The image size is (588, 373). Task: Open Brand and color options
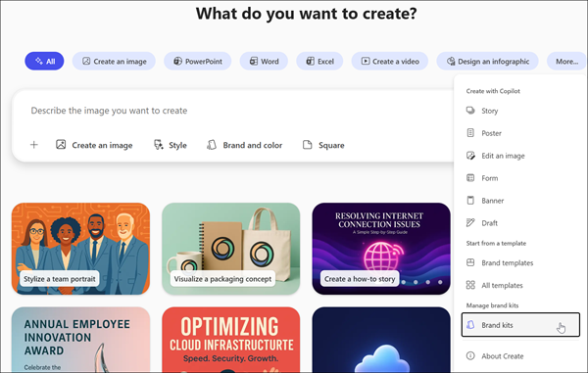[244, 145]
